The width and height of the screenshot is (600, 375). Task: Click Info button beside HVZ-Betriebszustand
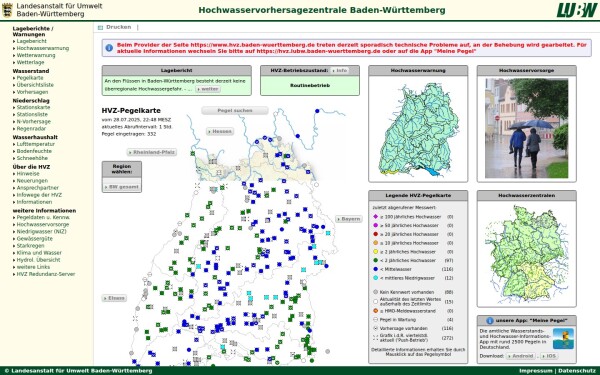pos(339,71)
